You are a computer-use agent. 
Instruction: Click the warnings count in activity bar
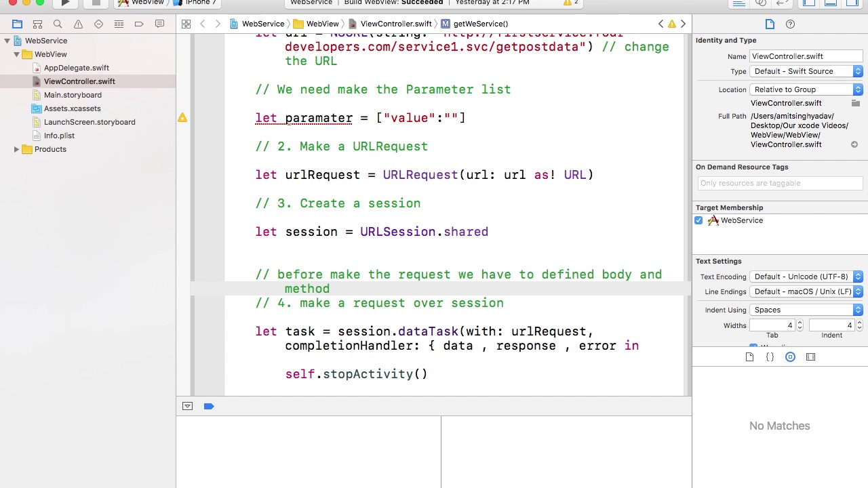[x=570, y=3]
